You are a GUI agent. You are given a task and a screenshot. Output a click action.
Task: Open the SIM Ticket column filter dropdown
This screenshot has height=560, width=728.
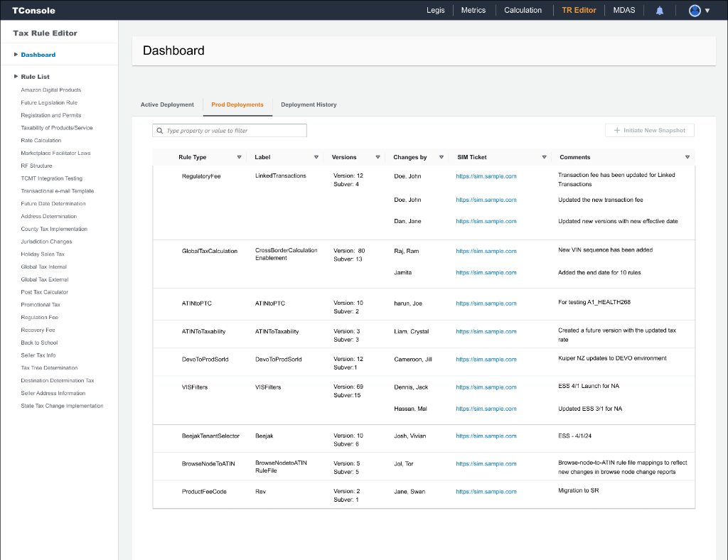click(545, 157)
